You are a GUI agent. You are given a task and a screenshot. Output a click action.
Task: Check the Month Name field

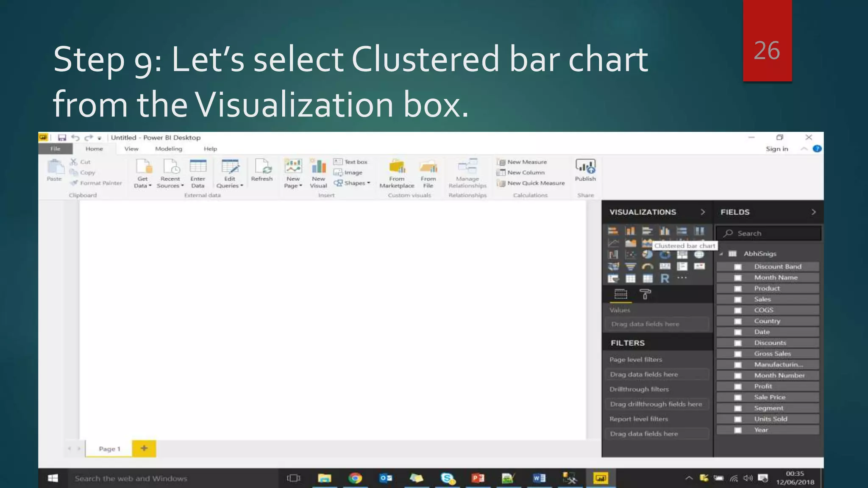pyautogui.click(x=738, y=278)
